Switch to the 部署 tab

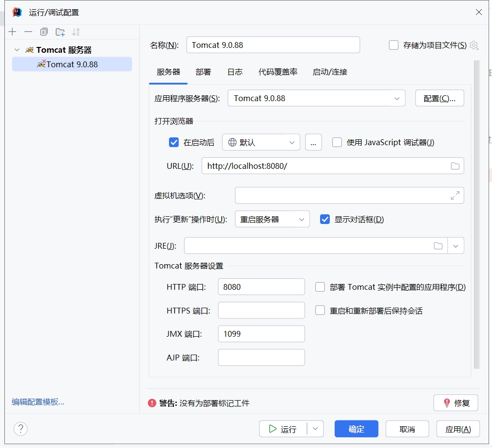(203, 72)
